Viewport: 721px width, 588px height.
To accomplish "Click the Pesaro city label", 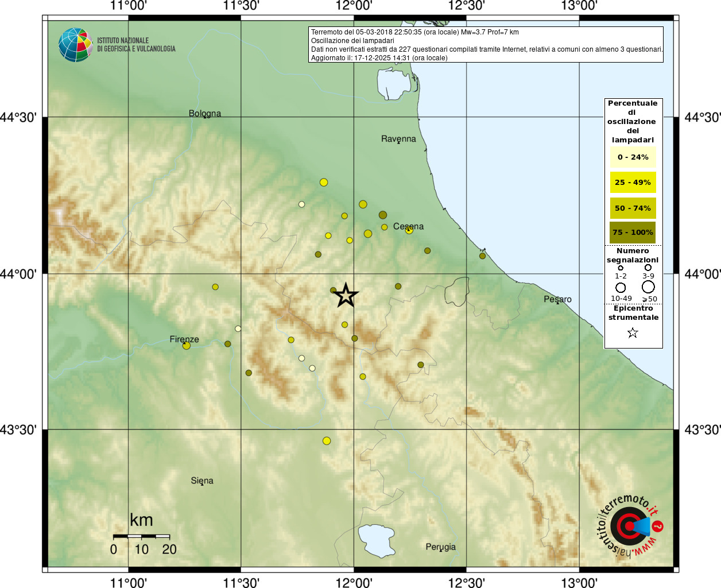I will click(557, 299).
